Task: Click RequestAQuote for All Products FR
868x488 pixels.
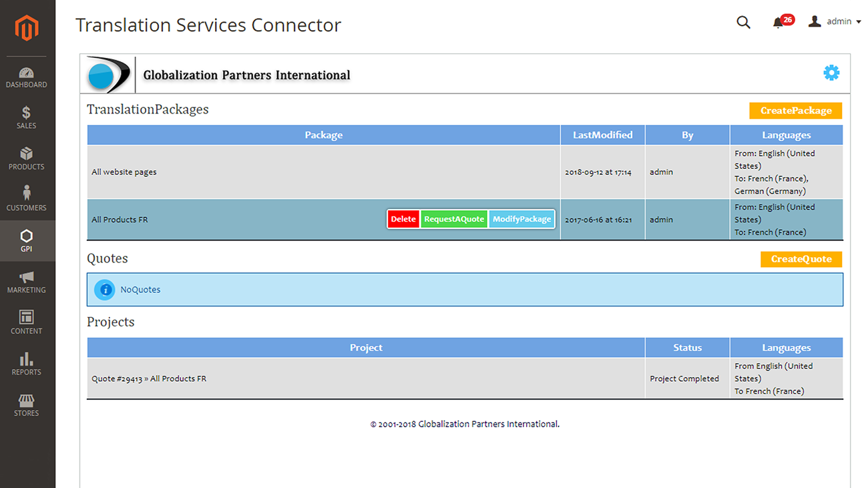Action: pyautogui.click(x=454, y=219)
